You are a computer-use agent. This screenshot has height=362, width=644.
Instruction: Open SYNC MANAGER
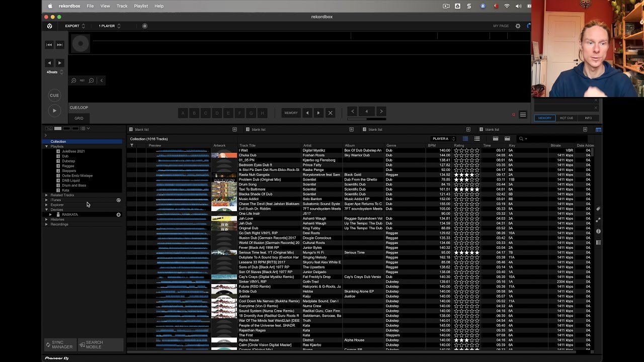click(60, 345)
